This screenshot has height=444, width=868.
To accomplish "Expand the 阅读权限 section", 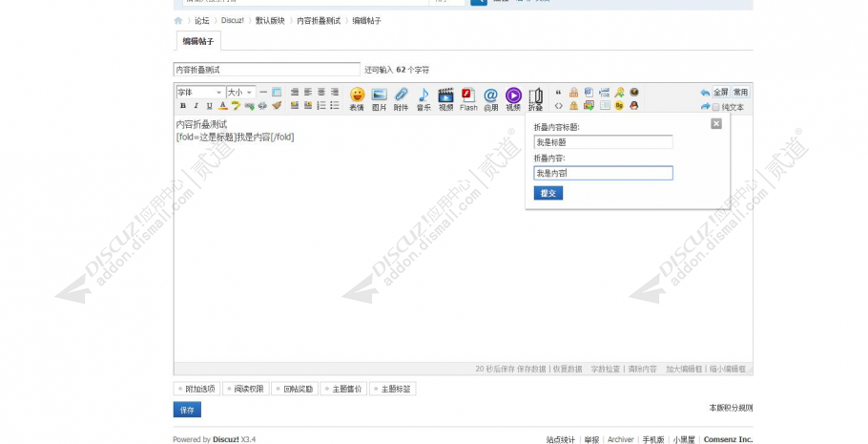I will [x=246, y=390].
